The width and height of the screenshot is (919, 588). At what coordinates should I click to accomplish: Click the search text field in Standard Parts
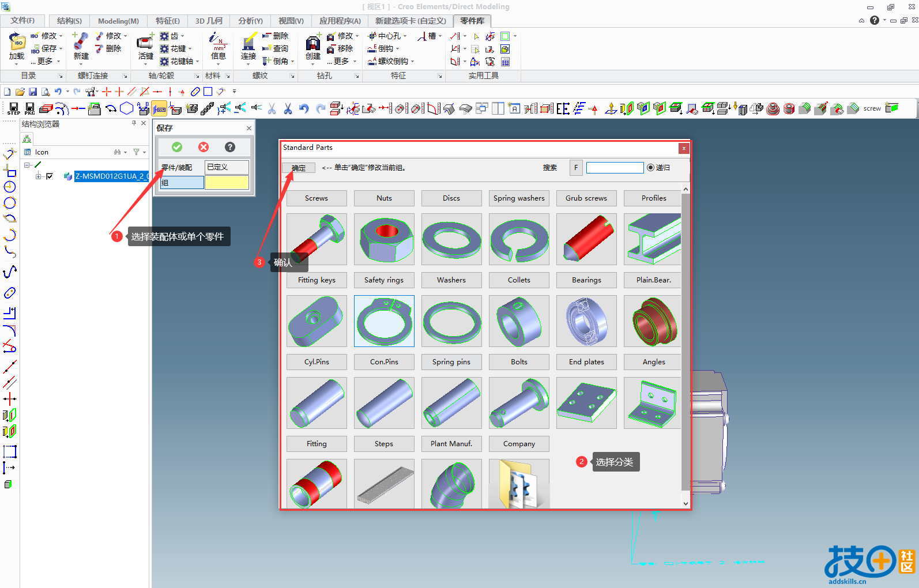pyautogui.click(x=615, y=168)
